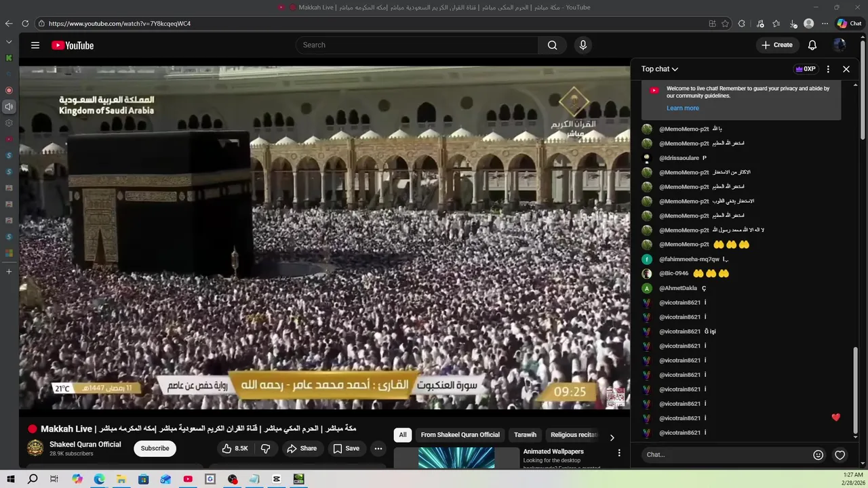Open Animated Wallpapers ad options menu
The image size is (868, 488).
coord(618,453)
